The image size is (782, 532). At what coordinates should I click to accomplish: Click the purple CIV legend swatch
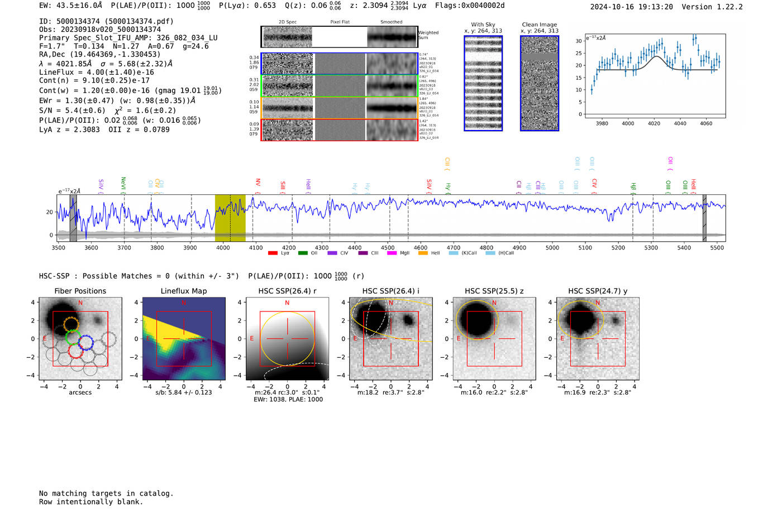[x=332, y=253]
